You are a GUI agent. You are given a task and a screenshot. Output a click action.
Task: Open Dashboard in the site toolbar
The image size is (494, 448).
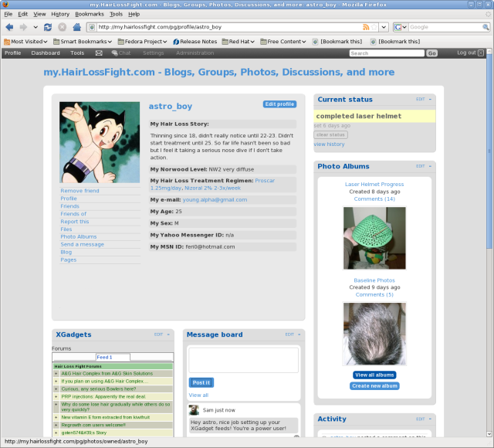46,53
